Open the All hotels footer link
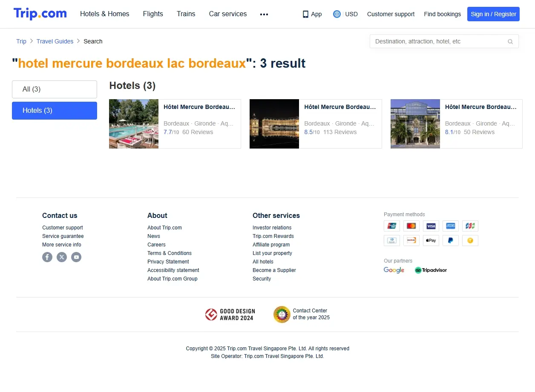 coord(263,262)
